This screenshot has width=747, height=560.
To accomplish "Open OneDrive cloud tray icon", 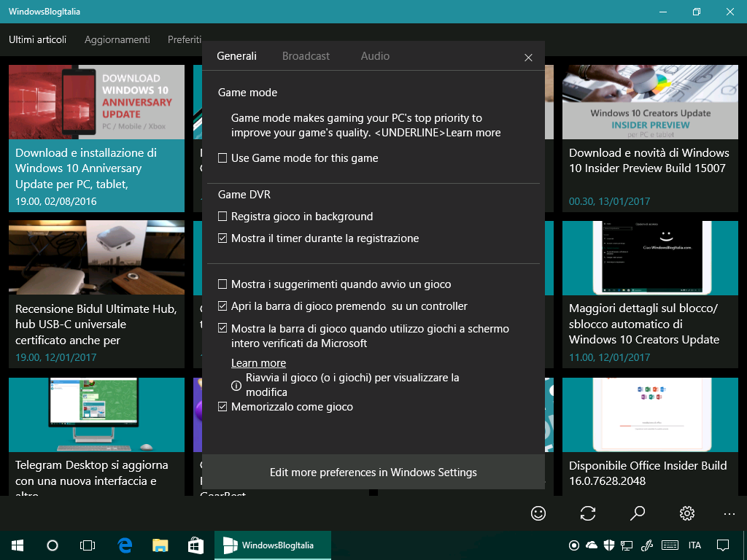I will tap(591, 545).
